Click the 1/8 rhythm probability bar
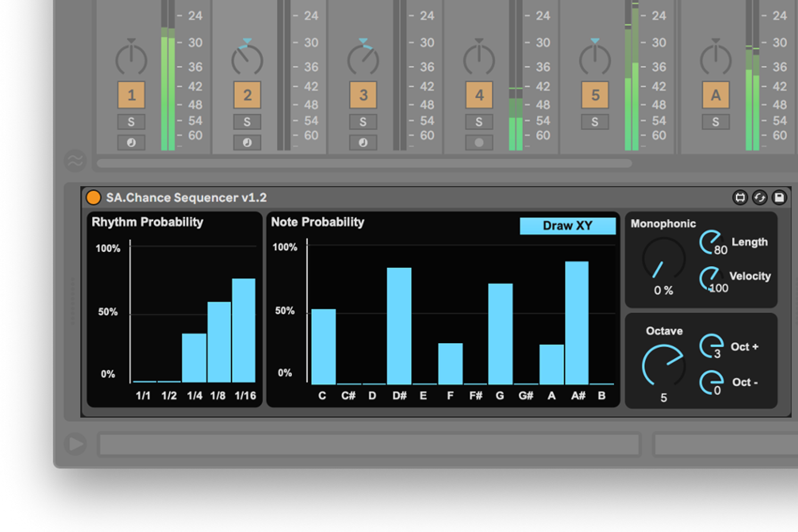Viewport: 798px width, 532px height. point(219,342)
